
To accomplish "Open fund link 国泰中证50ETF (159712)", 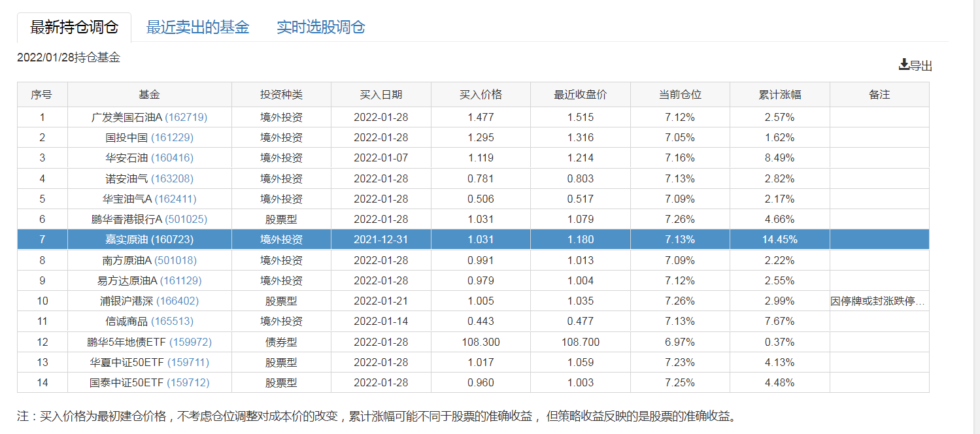I will [150, 383].
